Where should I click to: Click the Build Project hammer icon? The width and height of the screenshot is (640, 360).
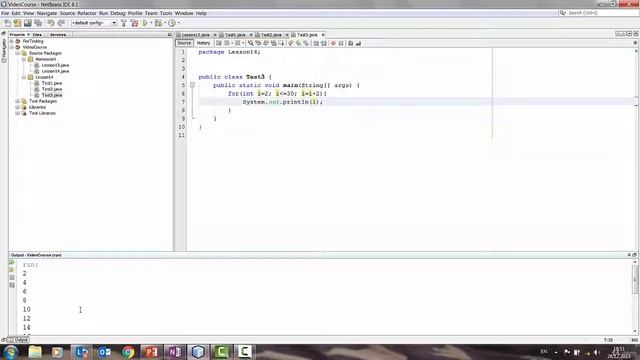(x=124, y=23)
